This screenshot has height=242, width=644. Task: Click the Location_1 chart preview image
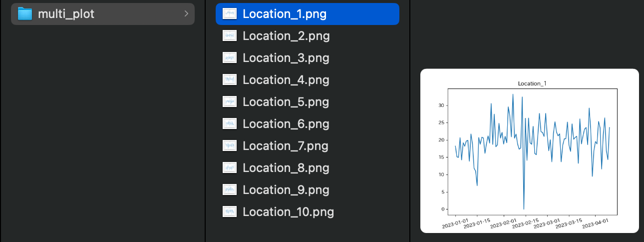529,150
